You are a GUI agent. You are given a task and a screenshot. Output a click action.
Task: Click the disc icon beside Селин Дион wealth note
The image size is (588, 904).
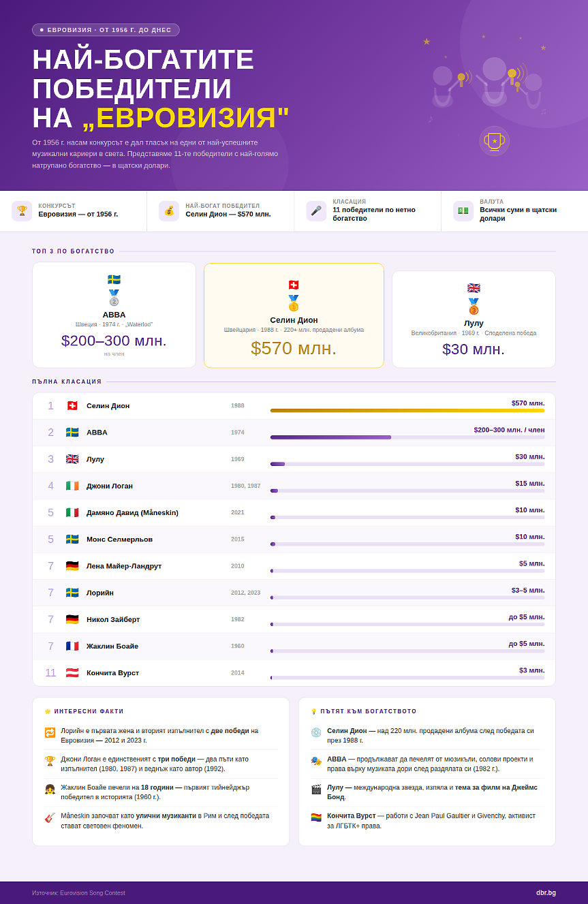pyautogui.click(x=316, y=732)
